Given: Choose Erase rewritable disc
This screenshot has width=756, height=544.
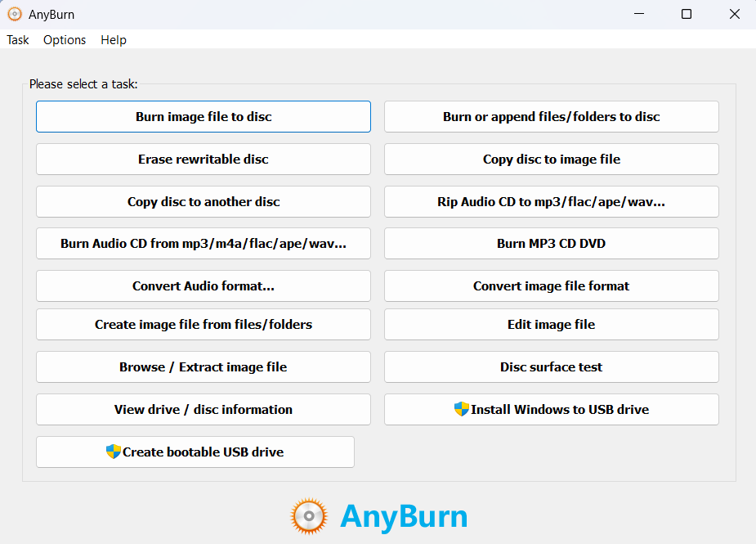Looking at the screenshot, I should click(x=203, y=159).
